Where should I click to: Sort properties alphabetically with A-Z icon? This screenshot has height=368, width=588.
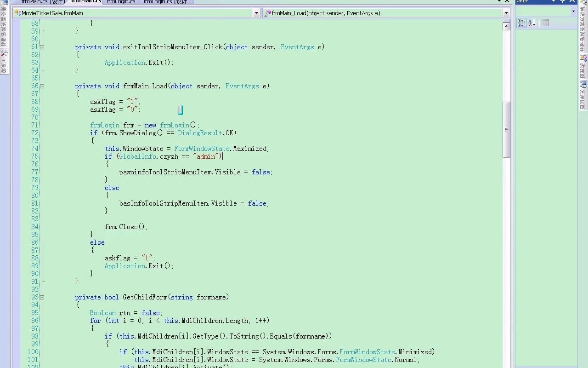[532, 23]
